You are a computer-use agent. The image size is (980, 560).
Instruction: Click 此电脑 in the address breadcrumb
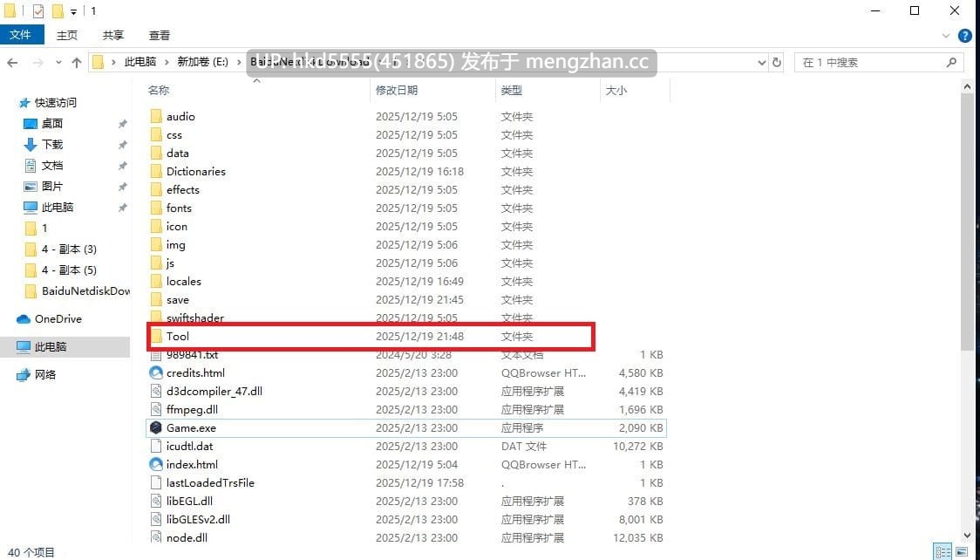[x=140, y=62]
